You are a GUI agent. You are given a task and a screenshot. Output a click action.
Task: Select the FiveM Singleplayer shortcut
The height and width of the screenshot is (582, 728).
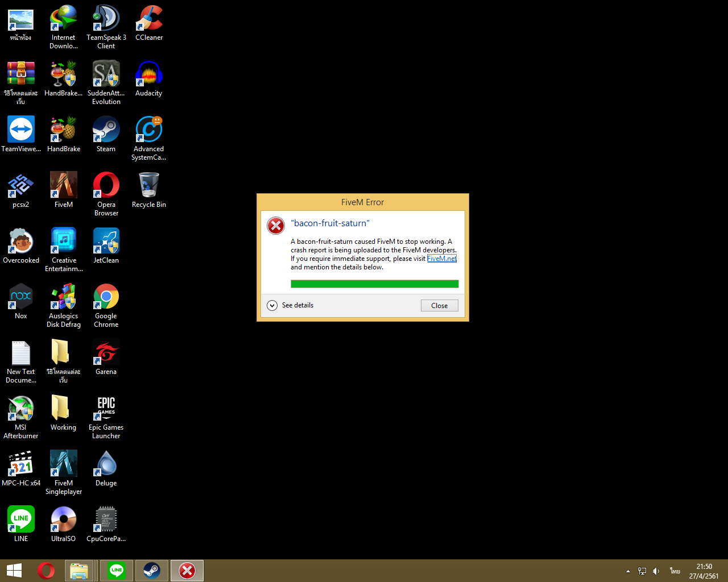(64, 472)
